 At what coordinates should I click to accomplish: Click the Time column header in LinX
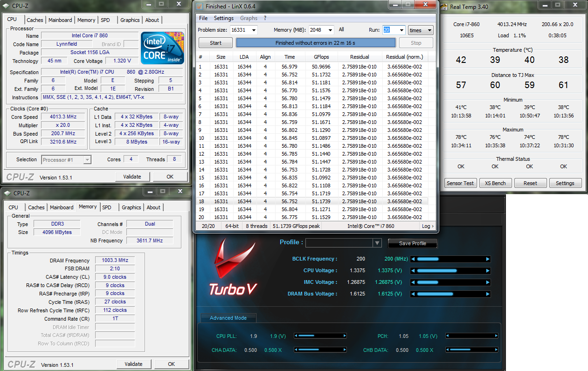pyautogui.click(x=290, y=57)
